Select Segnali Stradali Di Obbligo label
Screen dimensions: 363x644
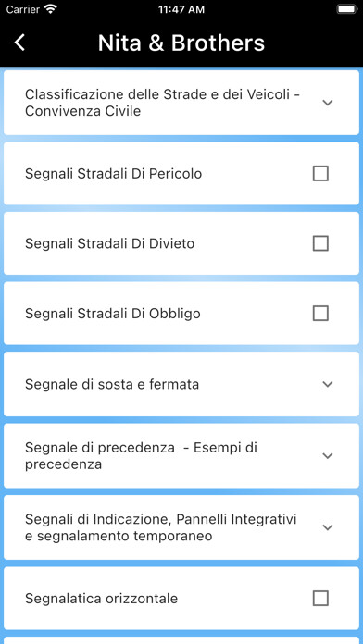[113, 314]
